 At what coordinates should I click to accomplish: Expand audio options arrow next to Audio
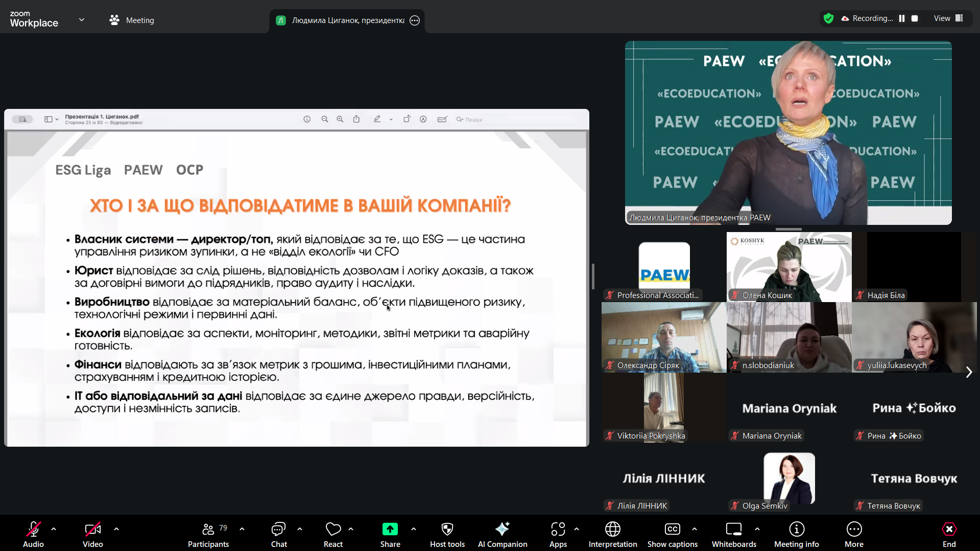(54, 529)
